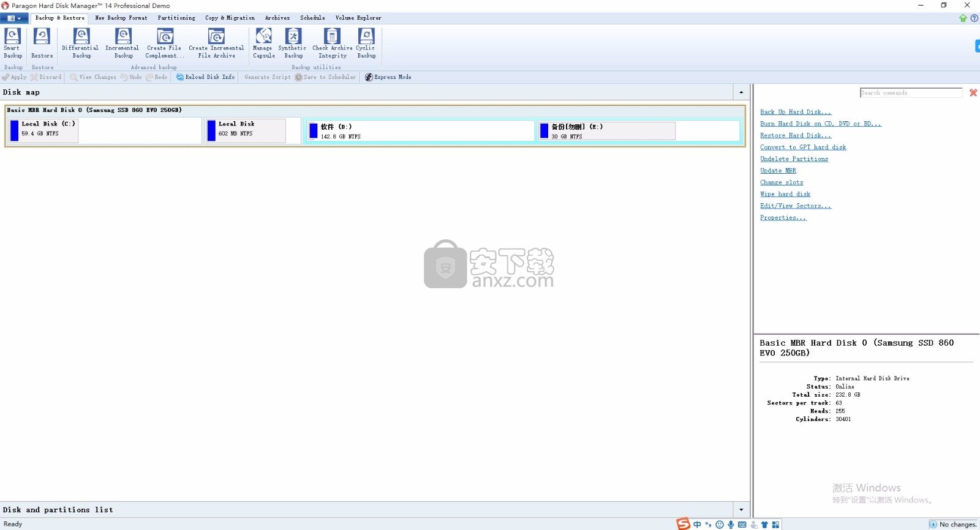Open the Volume Explorer tab
The image size is (980, 530).
coord(358,18)
